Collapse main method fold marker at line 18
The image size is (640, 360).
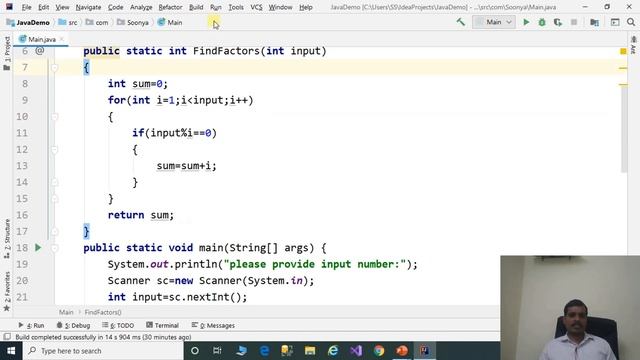(x=55, y=248)
